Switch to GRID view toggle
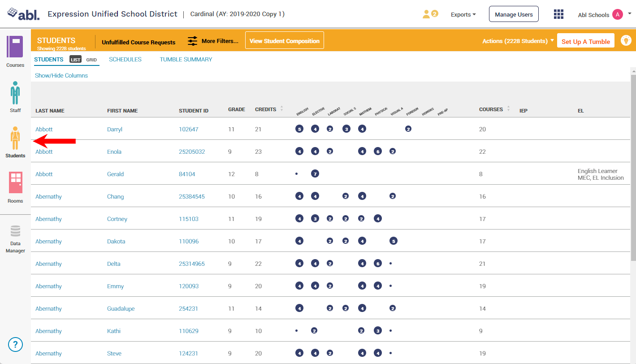 coord(91,60)
